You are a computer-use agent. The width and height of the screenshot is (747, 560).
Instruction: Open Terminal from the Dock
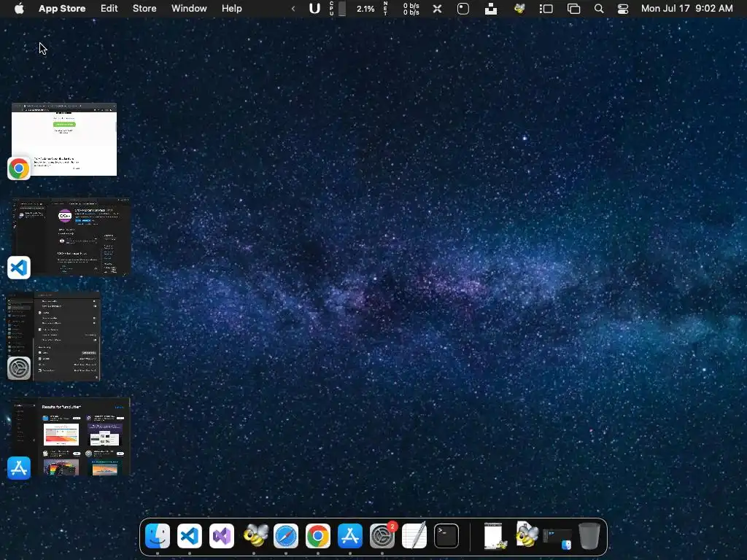click(x=446, y=536)
